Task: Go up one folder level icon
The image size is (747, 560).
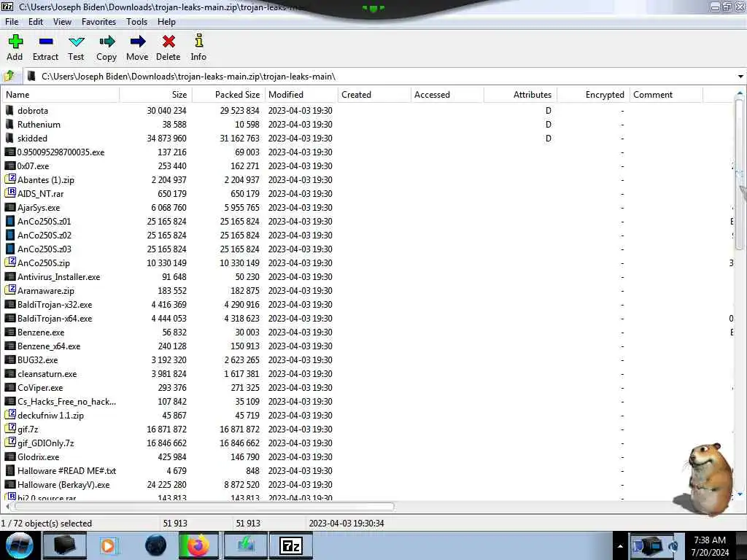Action: pos(9,76)
